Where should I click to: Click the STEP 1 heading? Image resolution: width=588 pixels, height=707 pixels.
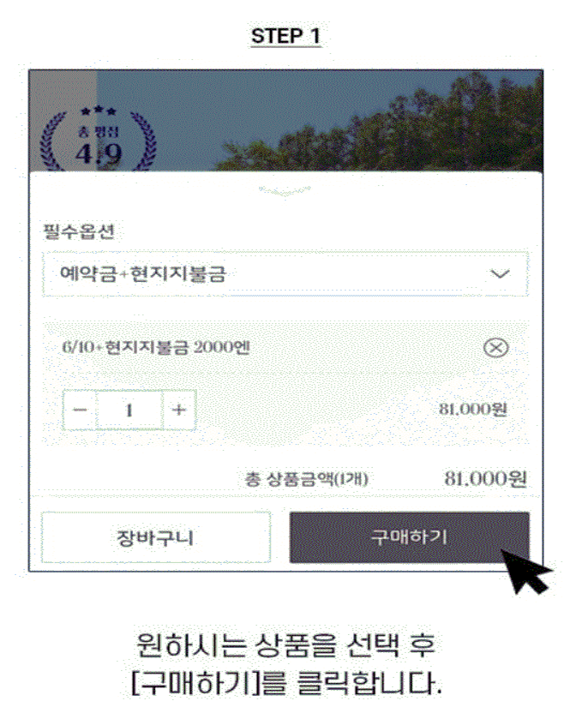coord(286,36)
